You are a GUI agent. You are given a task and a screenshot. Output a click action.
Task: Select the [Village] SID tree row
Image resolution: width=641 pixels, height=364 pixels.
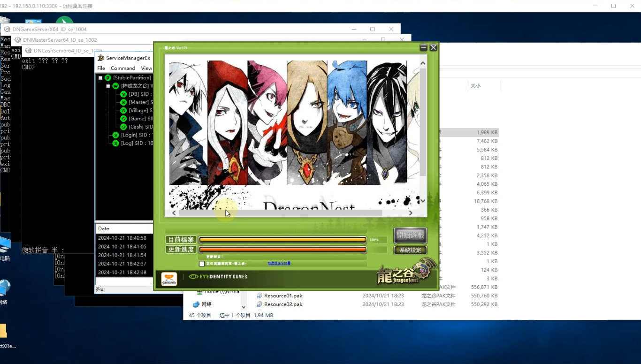pyautogui.click(x=140, y=111)
